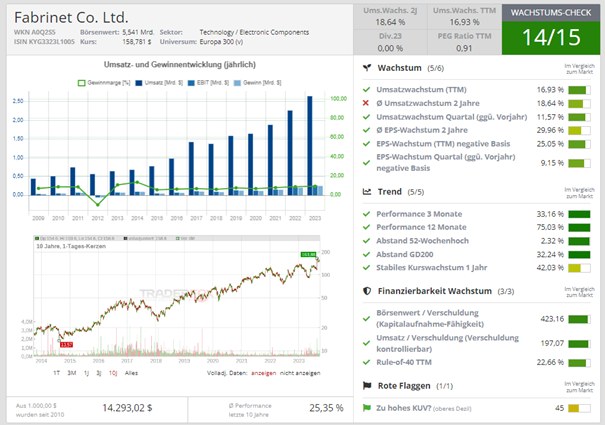Click the 14.293,02 $ value
605x425 pixels.
pyautogui.click(x=127, y=408)
